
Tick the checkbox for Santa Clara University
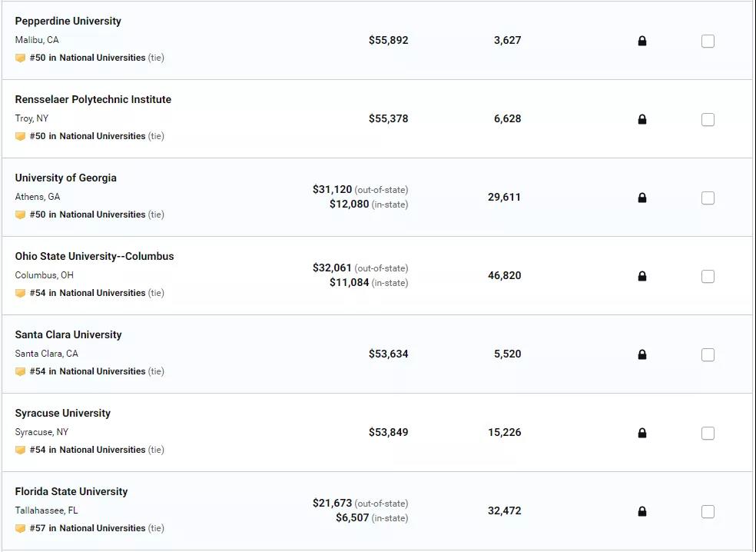click(x=708, y=354)
